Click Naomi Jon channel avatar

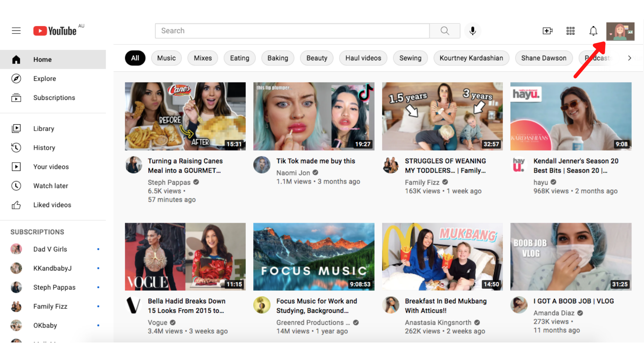tap(262, 165)
